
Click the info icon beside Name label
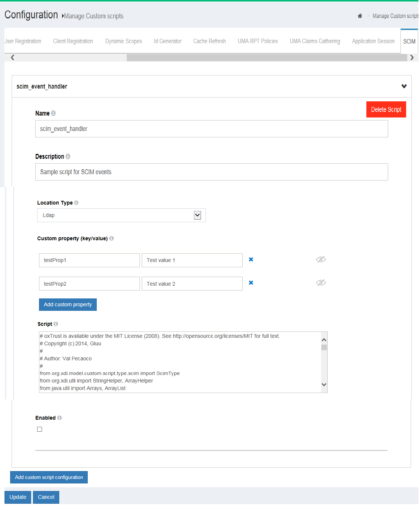click(x=53, y=113)
